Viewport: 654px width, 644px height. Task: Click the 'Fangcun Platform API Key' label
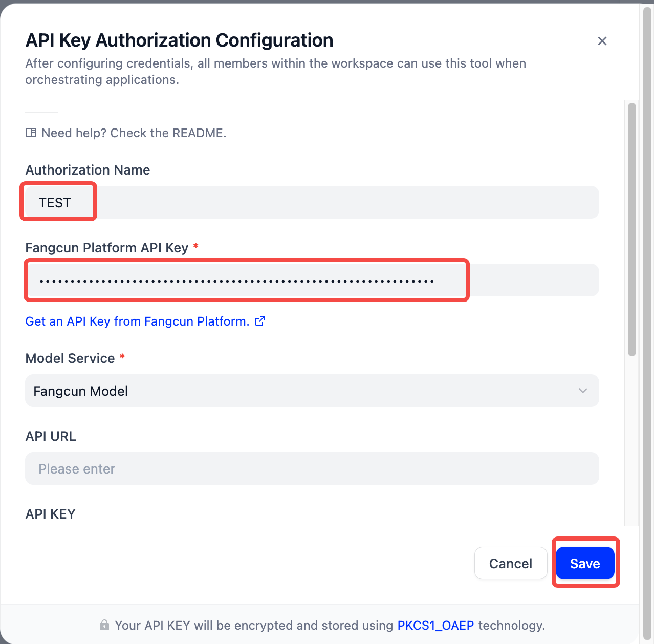(107, 248)
